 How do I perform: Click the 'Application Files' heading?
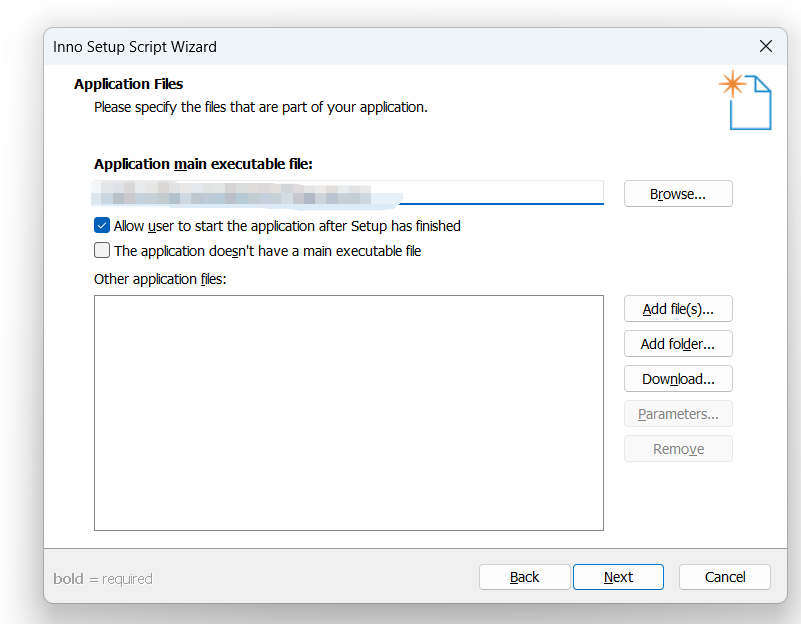pyautogui.click(x=128, y=84)
